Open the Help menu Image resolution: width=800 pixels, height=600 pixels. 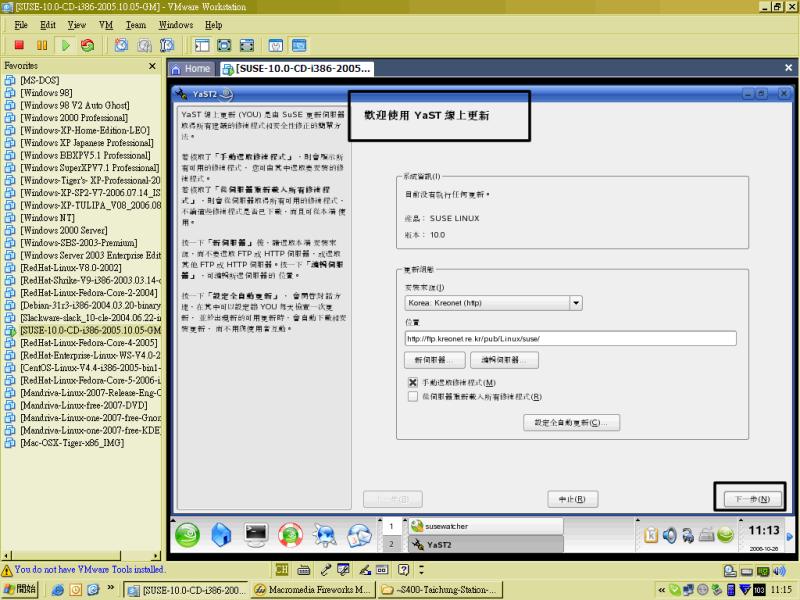[214, 25]
